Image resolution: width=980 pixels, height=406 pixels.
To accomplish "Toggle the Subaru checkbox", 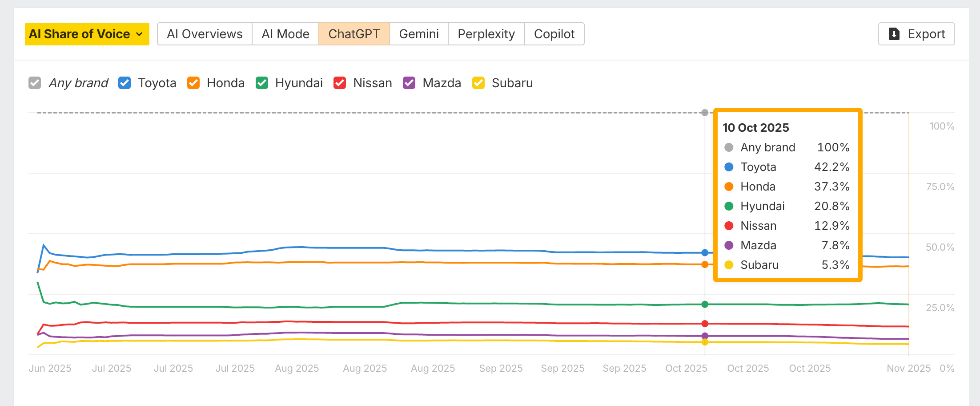I will (x=478, y=83).
